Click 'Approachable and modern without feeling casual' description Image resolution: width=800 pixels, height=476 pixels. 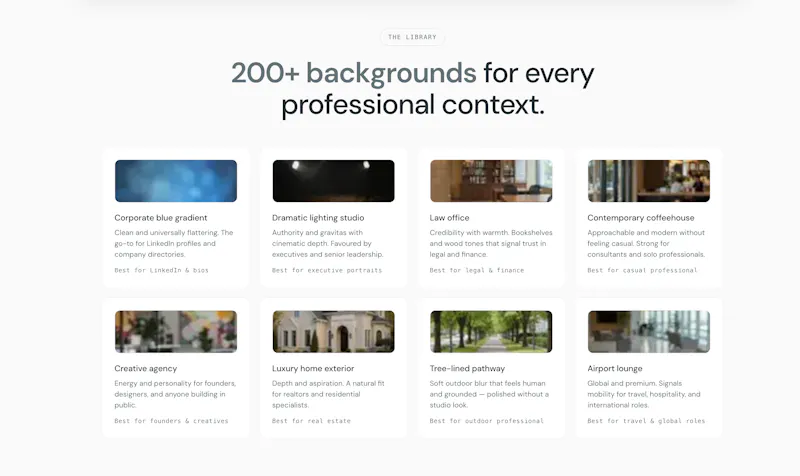click(x=646, y=243)
